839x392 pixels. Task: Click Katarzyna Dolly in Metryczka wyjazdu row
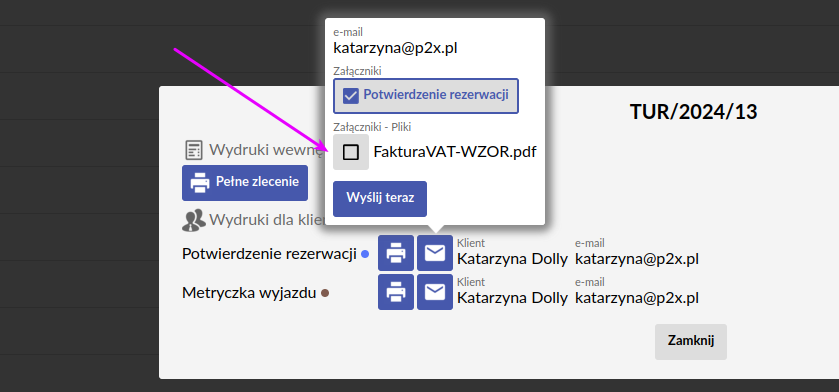tap(512, 298)
